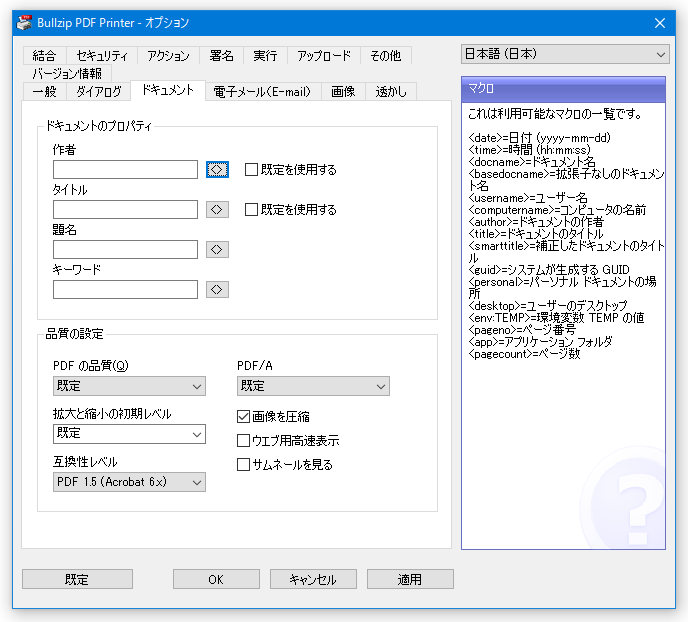The image size is (688, 622).
Task: Click the <title>=ドキュメントのタイトル macro line
Action: 536,234
